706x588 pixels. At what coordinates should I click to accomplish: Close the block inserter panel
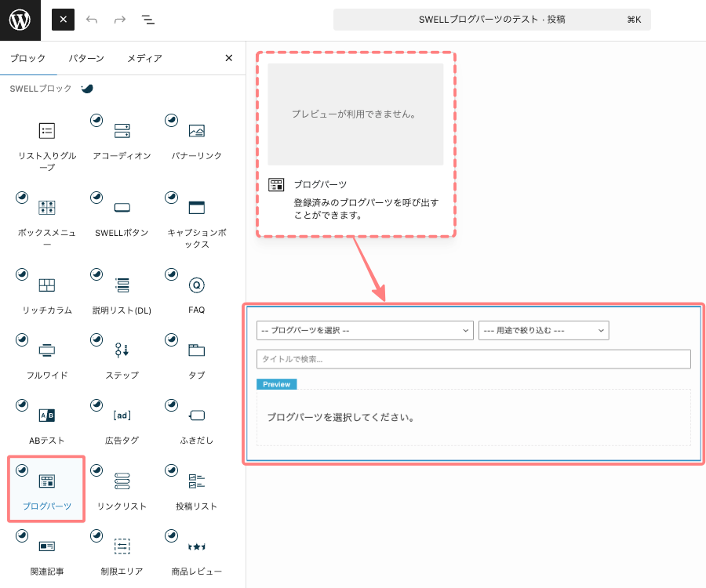tap(229, 58)
